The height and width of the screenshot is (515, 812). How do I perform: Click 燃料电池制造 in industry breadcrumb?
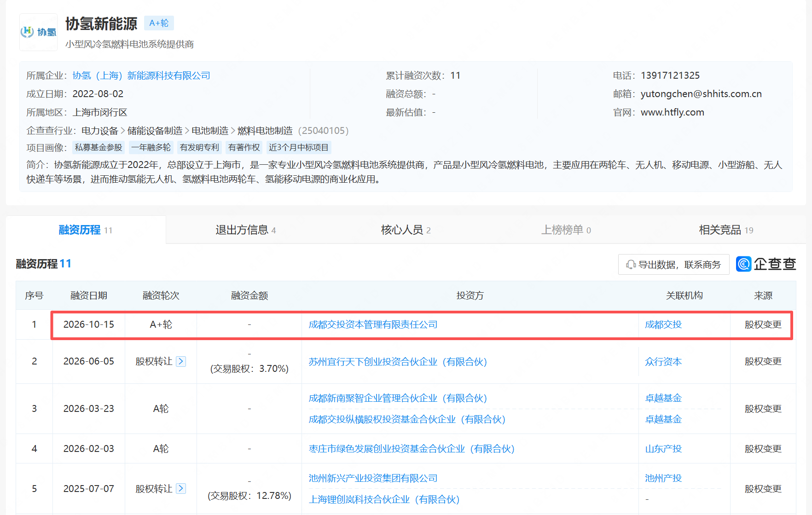265,131
